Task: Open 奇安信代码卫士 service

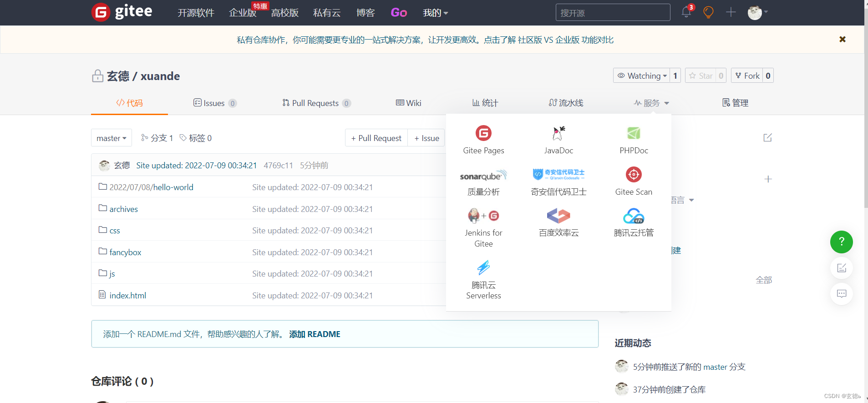Action: point(558,183)
